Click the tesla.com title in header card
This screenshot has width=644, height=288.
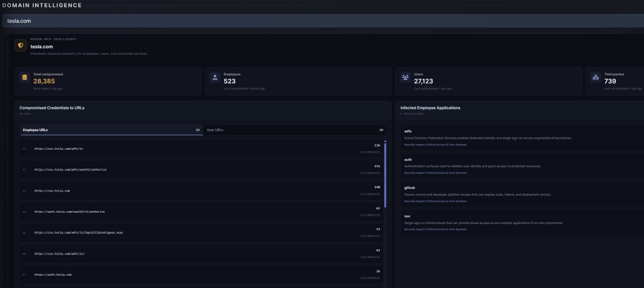pos(41,46)
